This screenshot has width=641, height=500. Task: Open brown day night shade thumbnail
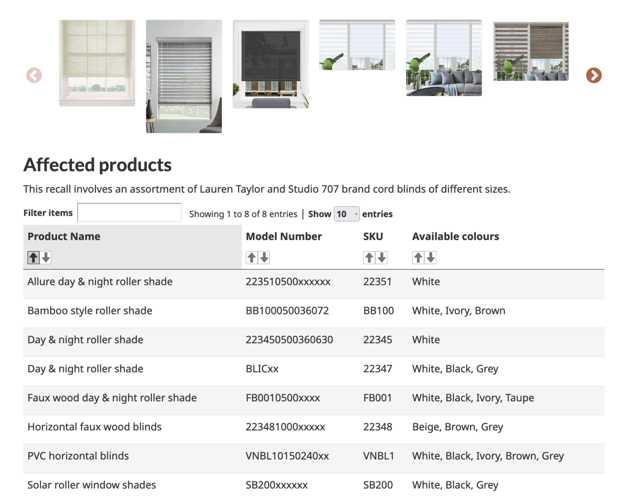pos(531,51)
